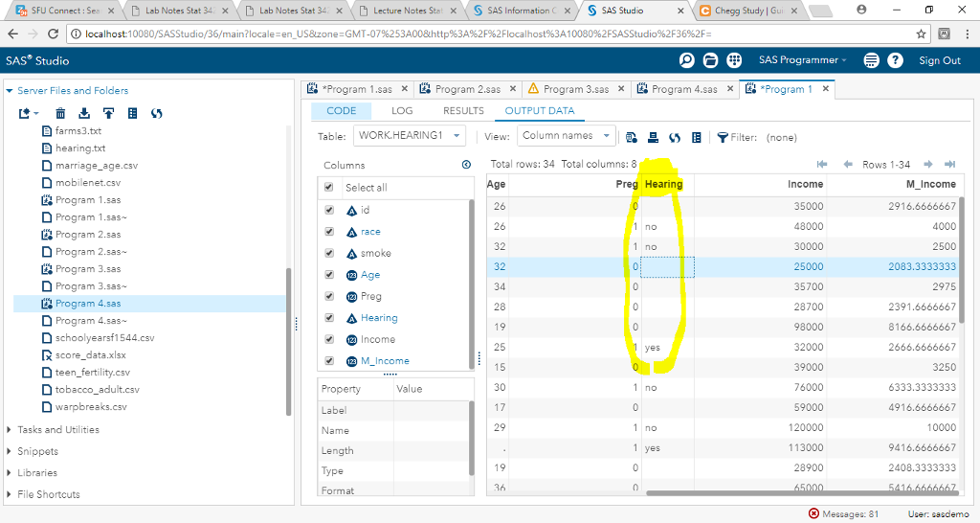This screenshot has width=980, height=523.
Task: Click the M_Income column header
Action: click(893, 184)
